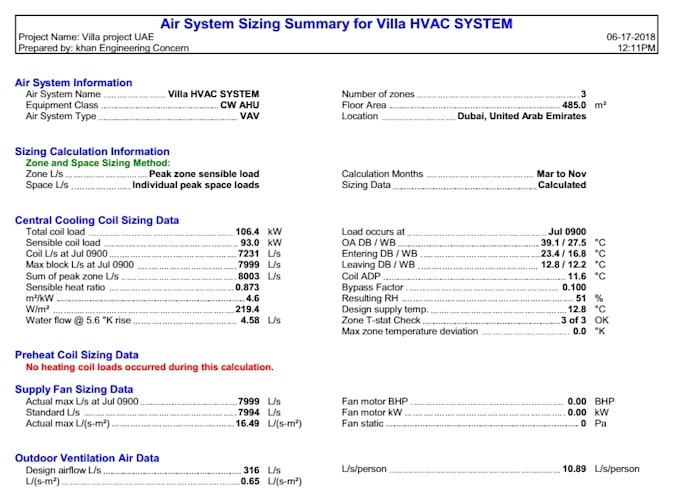This screenshot has width=680, height=502.
Task: Click 'Fan static' label
Action: click(x=363, y=424)
